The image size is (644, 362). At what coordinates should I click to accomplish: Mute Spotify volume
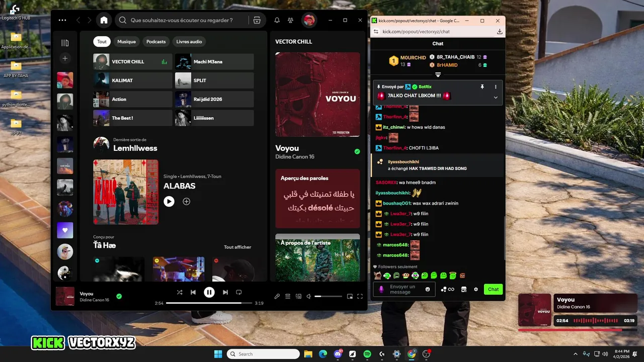pyautogui.click(x=309, y=297)
